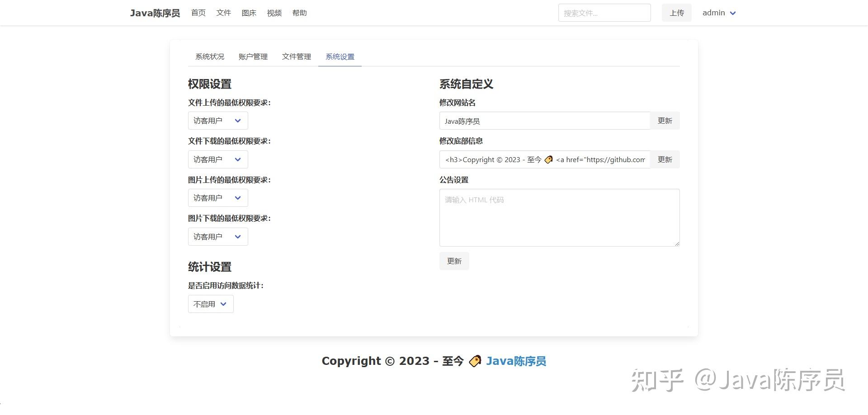The image size is (868, 415).
Task: Open the Java陈序员 footer link
Action: (x=516, y=361)
